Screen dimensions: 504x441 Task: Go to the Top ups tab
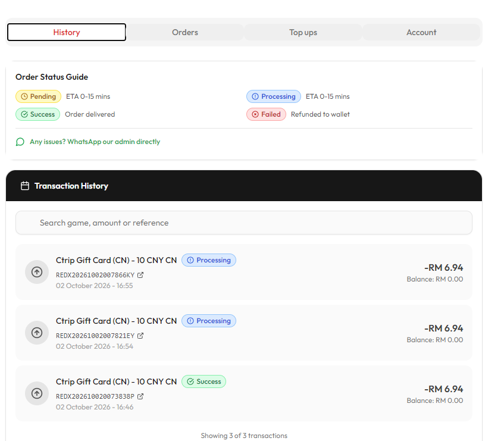[303, 32]
